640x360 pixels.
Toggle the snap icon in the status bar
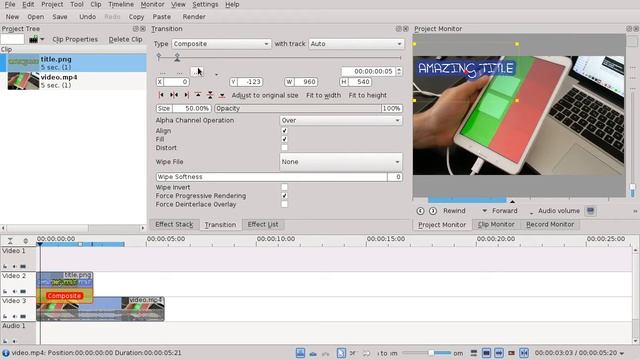click(x=524, y=353)
